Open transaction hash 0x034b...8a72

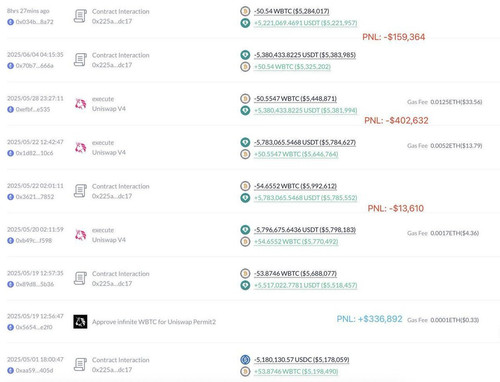[34, 22]
